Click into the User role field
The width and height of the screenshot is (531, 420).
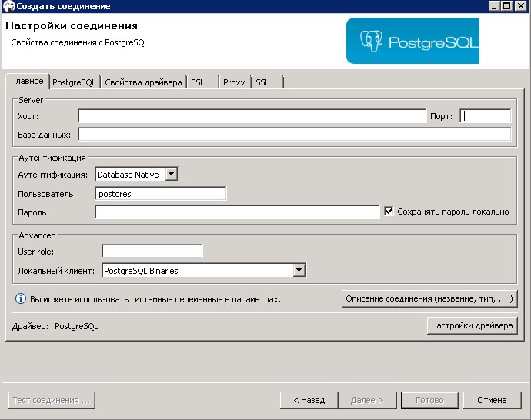click(x=152, y=252)
